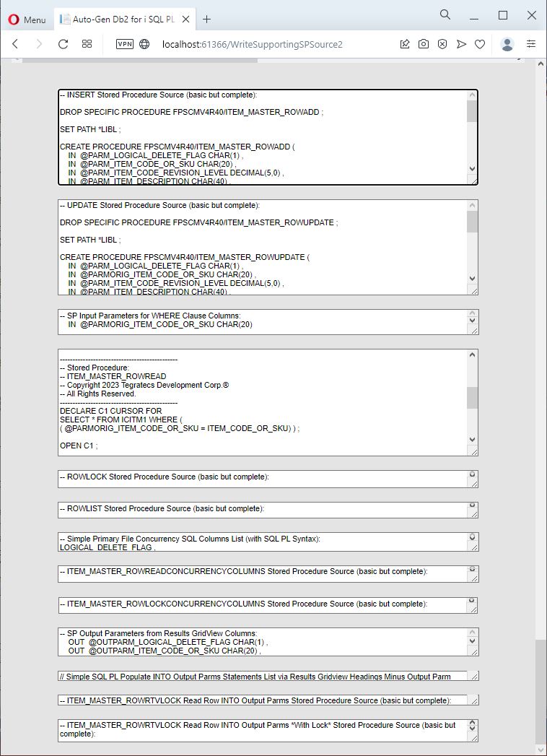
Task: Open the Opera Menu button
Action: click(27, 19)
